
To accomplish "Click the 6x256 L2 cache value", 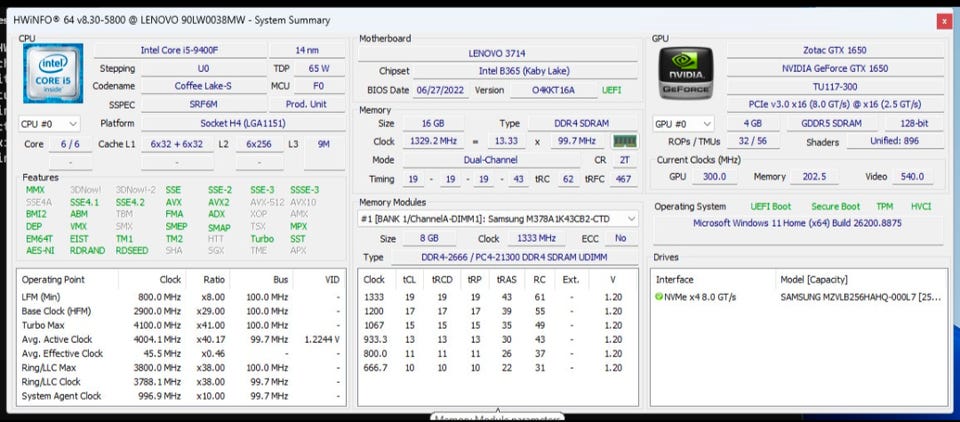I will point(259,145).
